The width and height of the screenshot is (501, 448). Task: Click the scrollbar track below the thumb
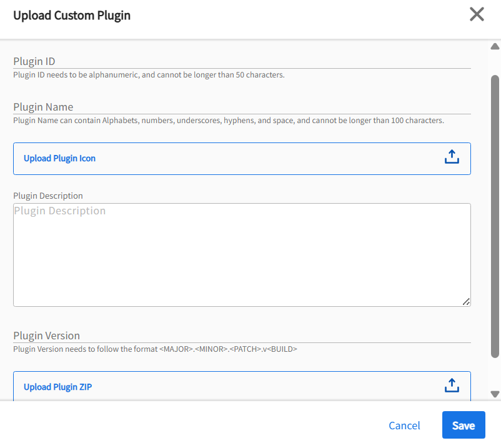pos(495,372)
